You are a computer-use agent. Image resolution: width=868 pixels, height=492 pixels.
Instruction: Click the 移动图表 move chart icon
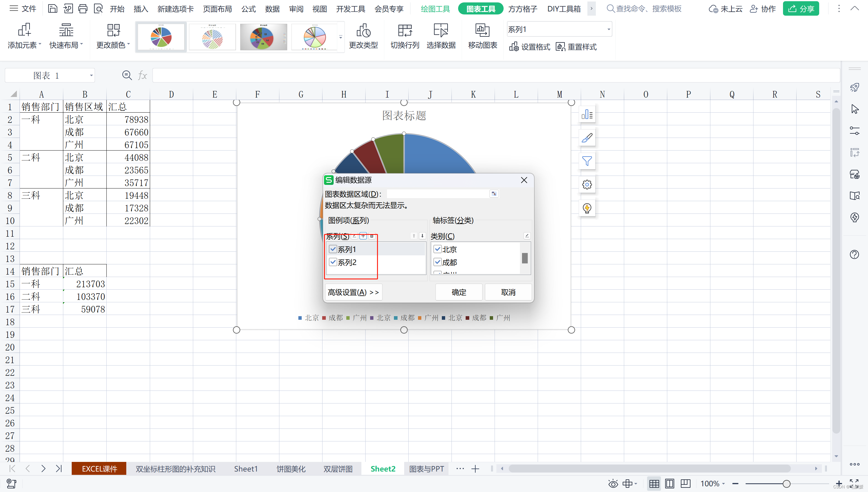click(x=482, y=31)
